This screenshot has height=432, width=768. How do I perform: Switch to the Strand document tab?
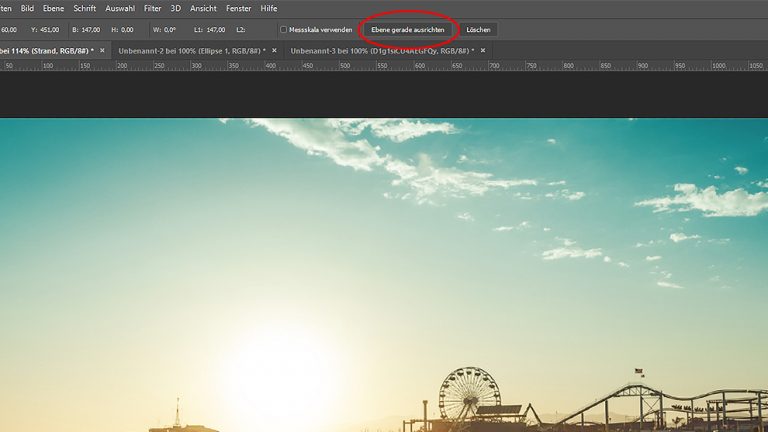coord(45,50)
